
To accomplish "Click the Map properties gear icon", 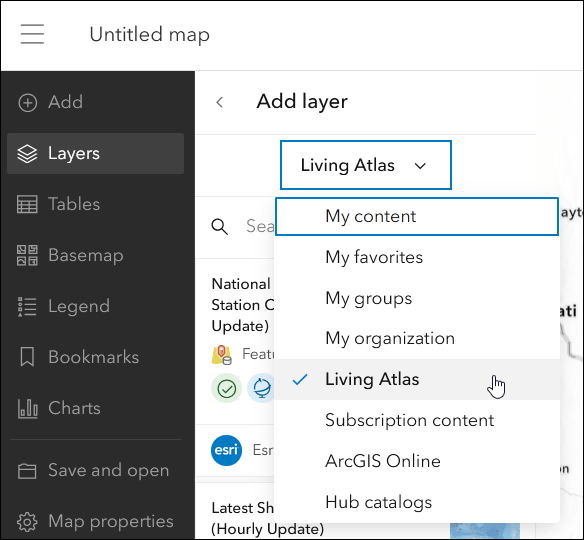I will pos(27,522).
